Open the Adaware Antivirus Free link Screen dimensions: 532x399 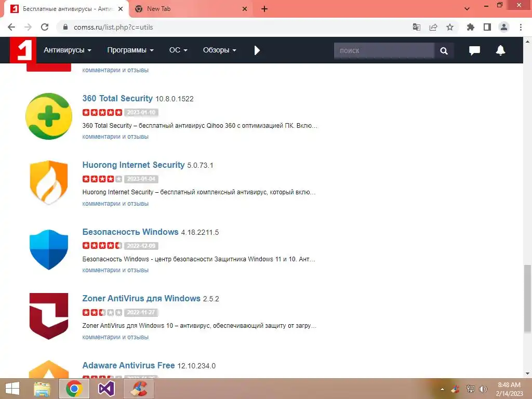click(x=128, y=365)
